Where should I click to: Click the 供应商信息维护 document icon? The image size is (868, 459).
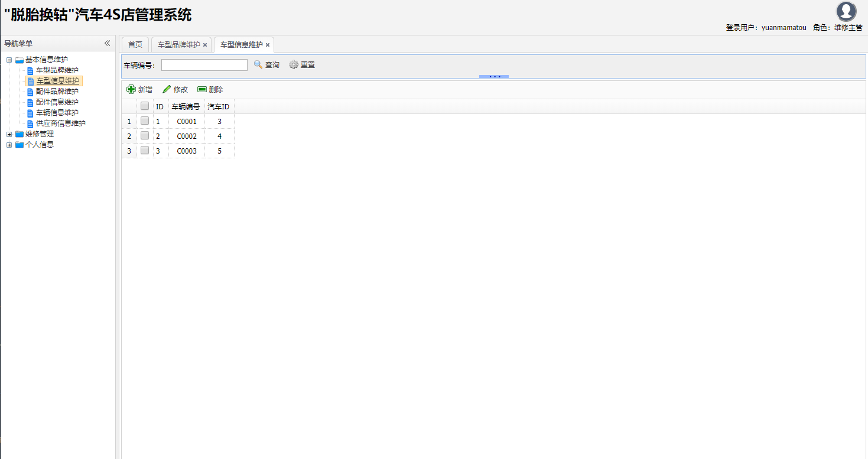click(30, 124)
